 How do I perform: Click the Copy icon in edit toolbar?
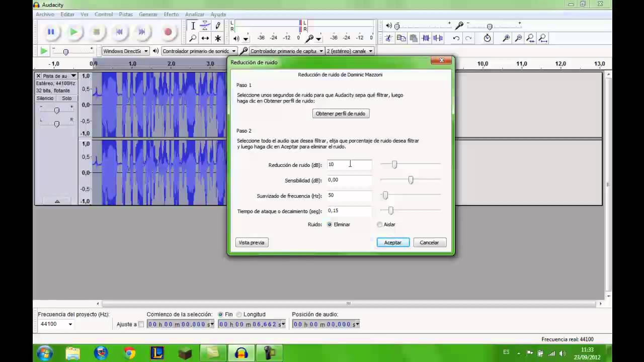point(401,38)
